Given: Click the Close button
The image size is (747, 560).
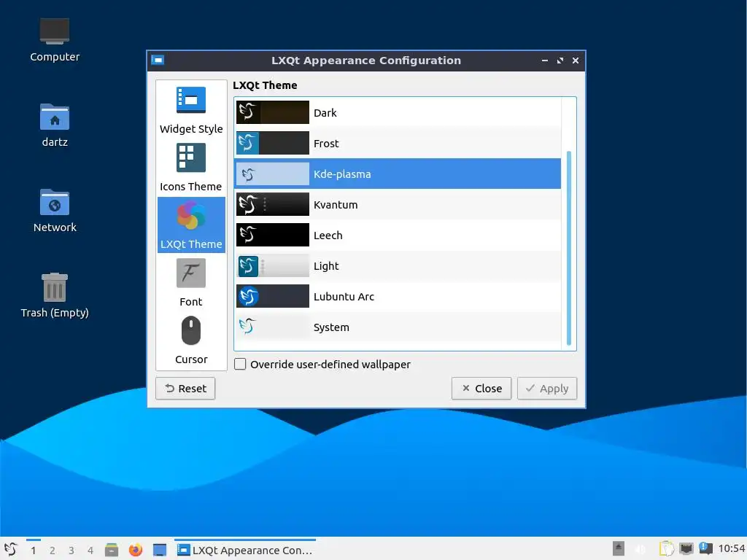Looking at the screenshot, I should tap(481, 389).
